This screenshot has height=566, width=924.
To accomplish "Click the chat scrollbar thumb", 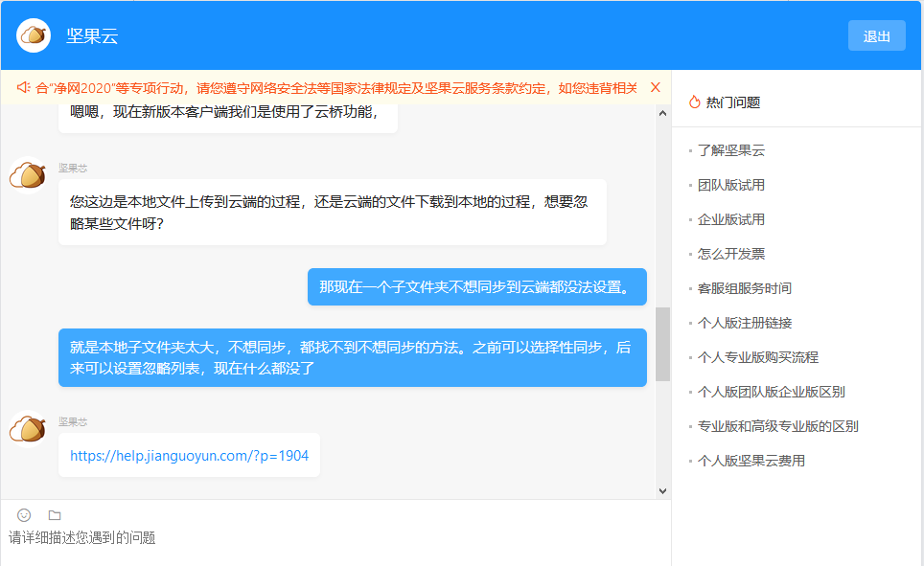I will pyautogui.click(x=663, y=344).
